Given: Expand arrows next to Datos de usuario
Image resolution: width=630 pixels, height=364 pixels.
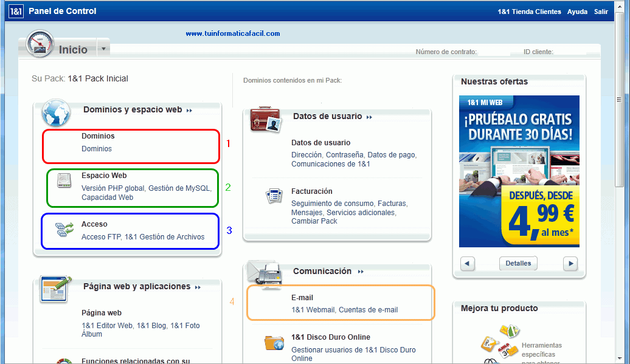Looking at the screenshot, I should (369, 117).
